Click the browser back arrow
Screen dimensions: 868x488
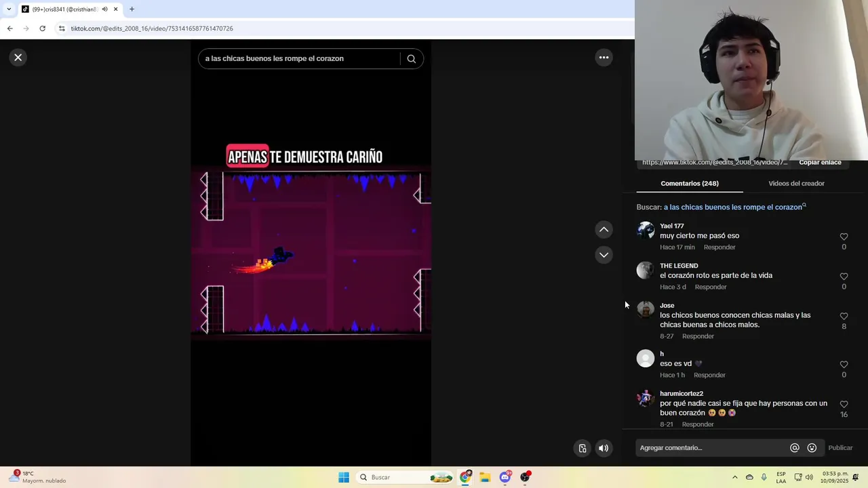9,28
